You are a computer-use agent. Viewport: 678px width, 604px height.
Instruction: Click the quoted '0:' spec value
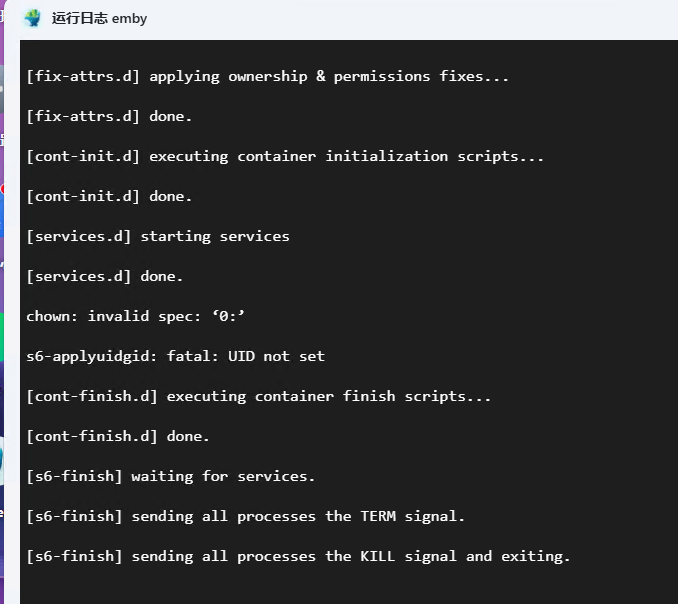point(228,316)
